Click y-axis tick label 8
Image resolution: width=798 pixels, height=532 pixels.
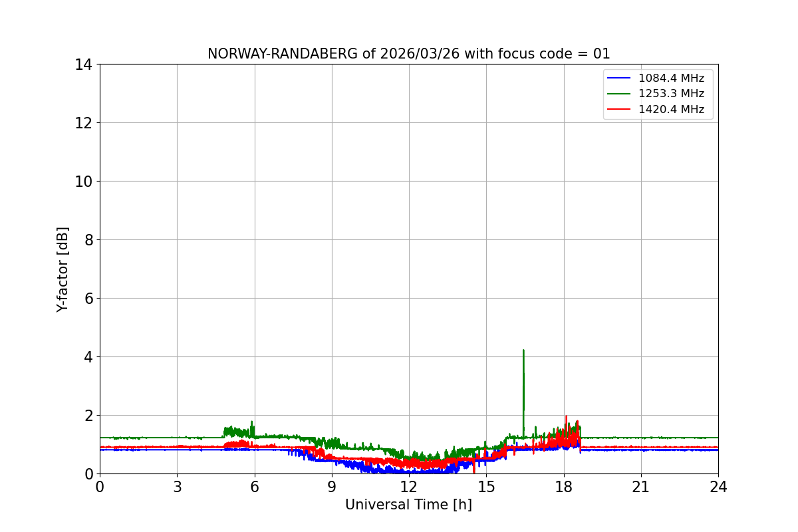point(88,240)
